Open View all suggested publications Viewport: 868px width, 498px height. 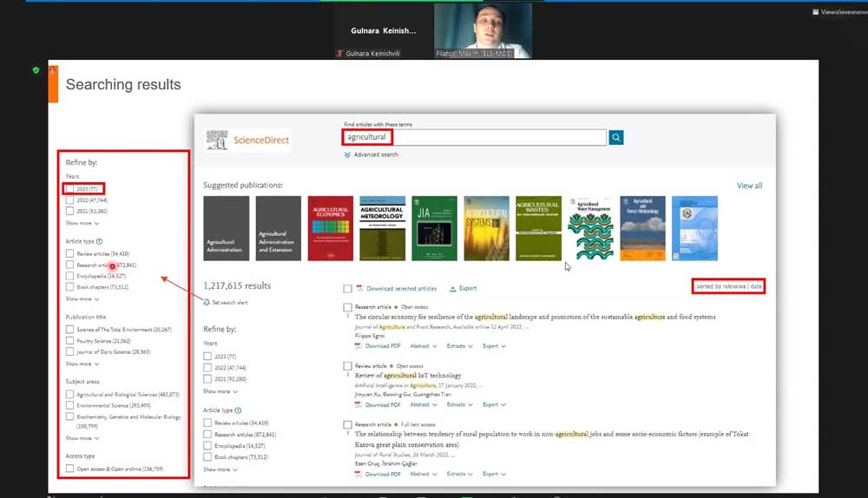[749, 186]
